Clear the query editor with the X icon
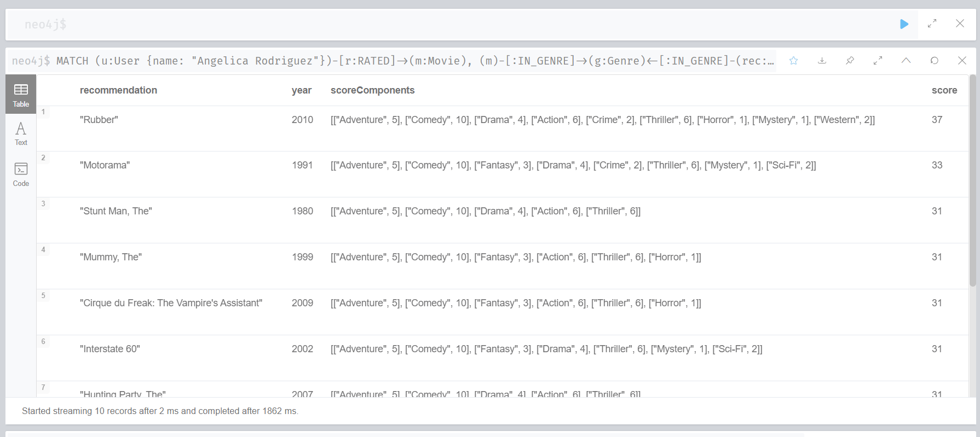This screenshot has width=980, height=437. (x=960, y=24)
